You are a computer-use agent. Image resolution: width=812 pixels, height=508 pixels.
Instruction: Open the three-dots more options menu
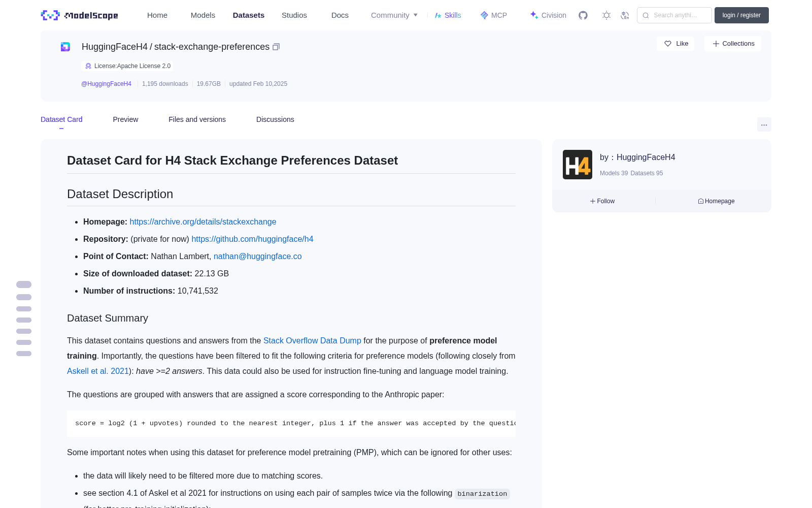pos(764,124)
